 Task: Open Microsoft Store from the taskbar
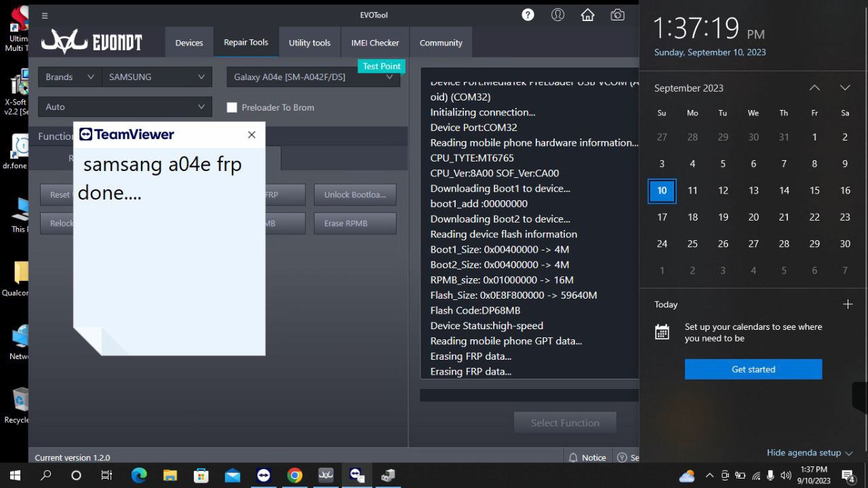201,475
